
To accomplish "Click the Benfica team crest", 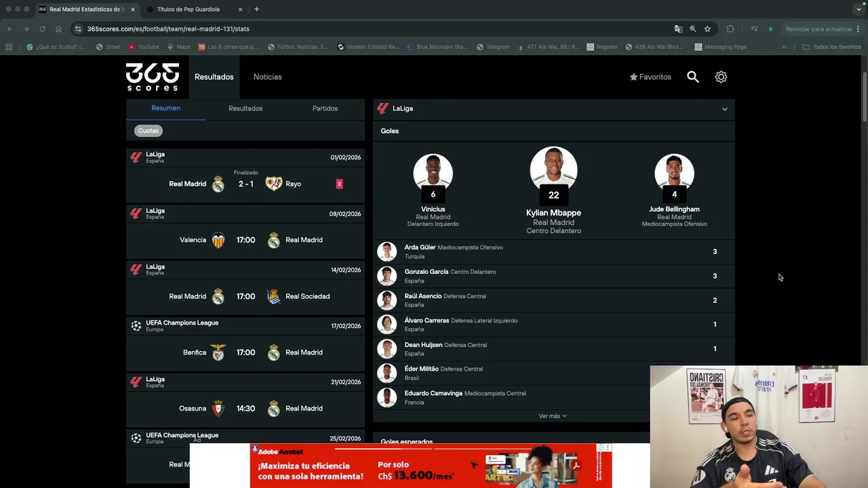I will tap(218, 352).
